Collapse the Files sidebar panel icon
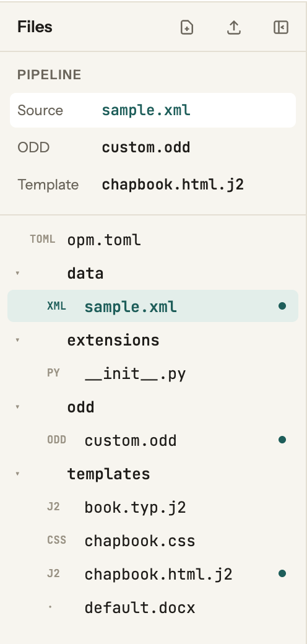This screenshot has width=307, height=644. (x=281, y=27)
